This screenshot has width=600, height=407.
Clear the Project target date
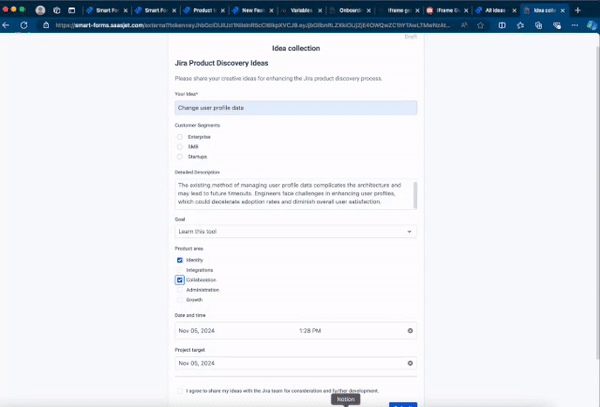point(410,363)
